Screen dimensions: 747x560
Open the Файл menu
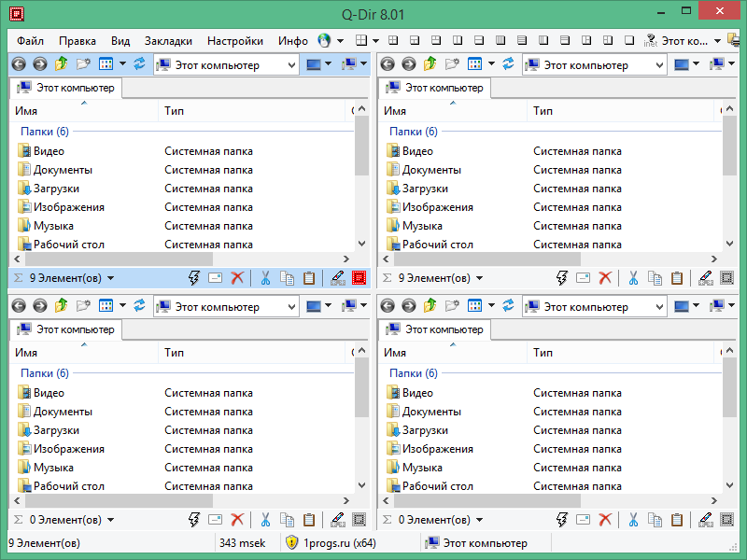(x=30, y=41)
